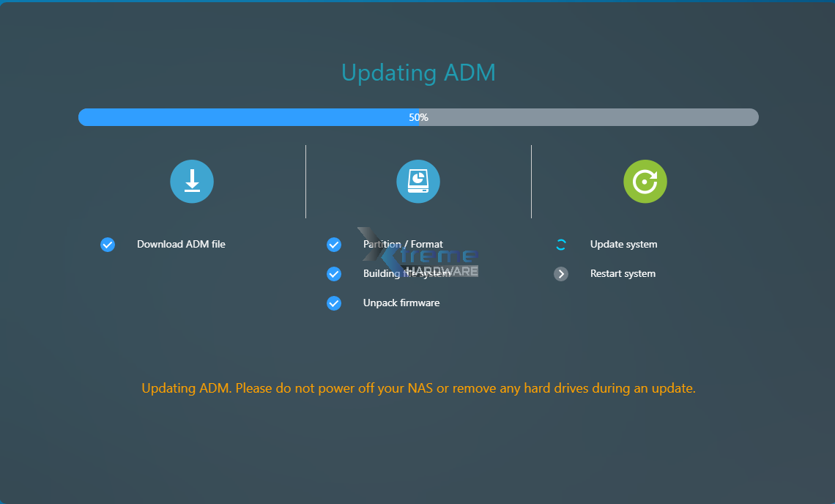This screenshot has height=504, width=835.
Task: Click the download arrow circle icon
Action: (x=192, y=182)
